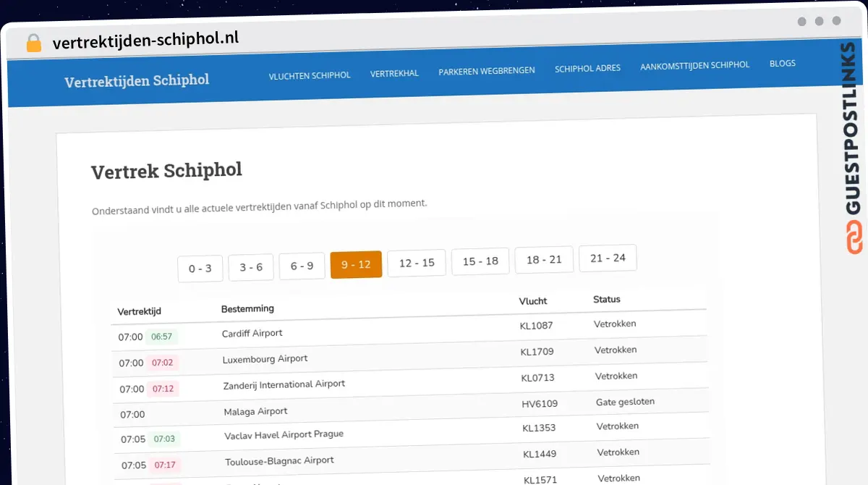Click flight number HV6109

coord(540,404)
